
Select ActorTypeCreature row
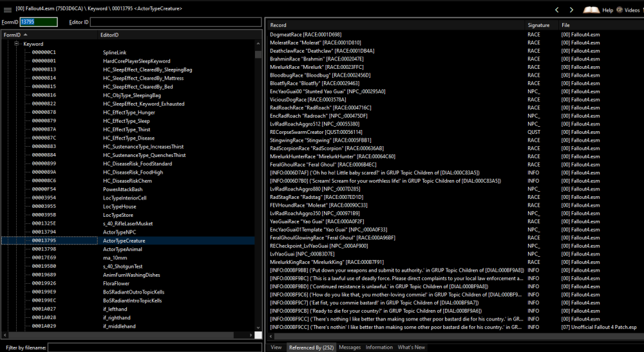(x=128, y=241)
